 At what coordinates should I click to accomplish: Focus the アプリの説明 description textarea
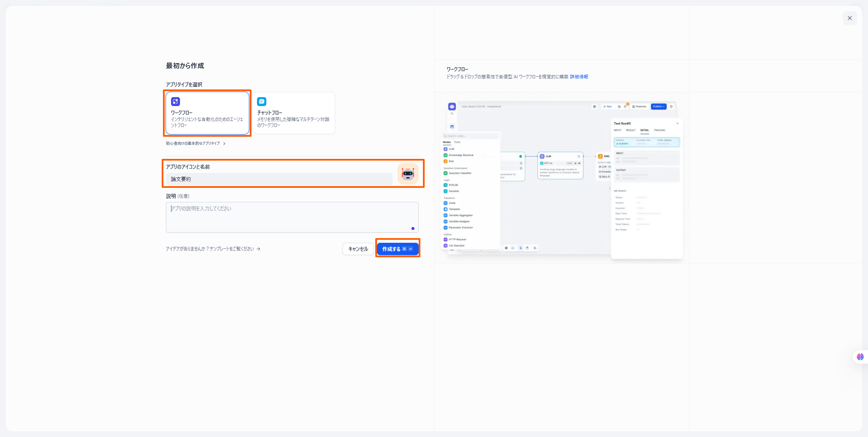click(x=292, y=217)
